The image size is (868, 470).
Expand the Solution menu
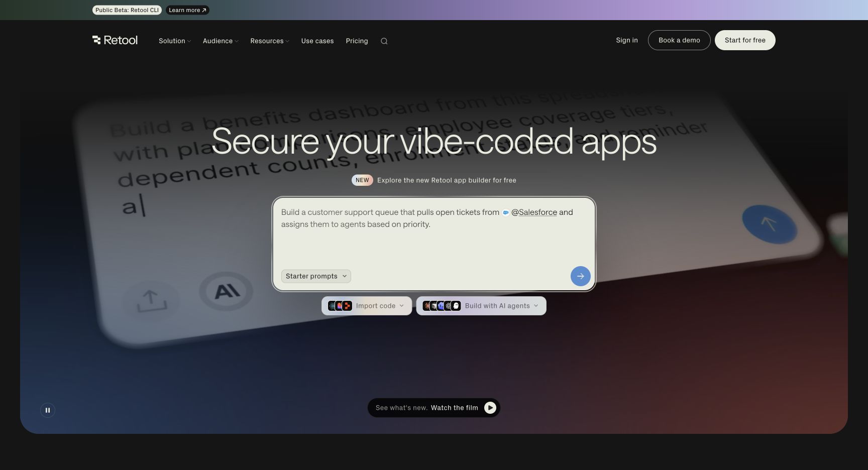coord(175,41)
